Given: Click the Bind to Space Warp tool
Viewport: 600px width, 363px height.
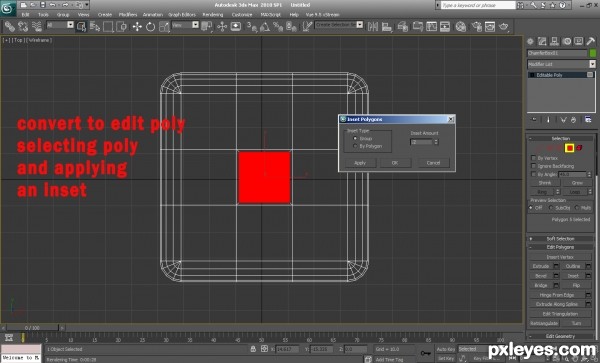Looking at the screenshot, I should click(x=37, y=26).
